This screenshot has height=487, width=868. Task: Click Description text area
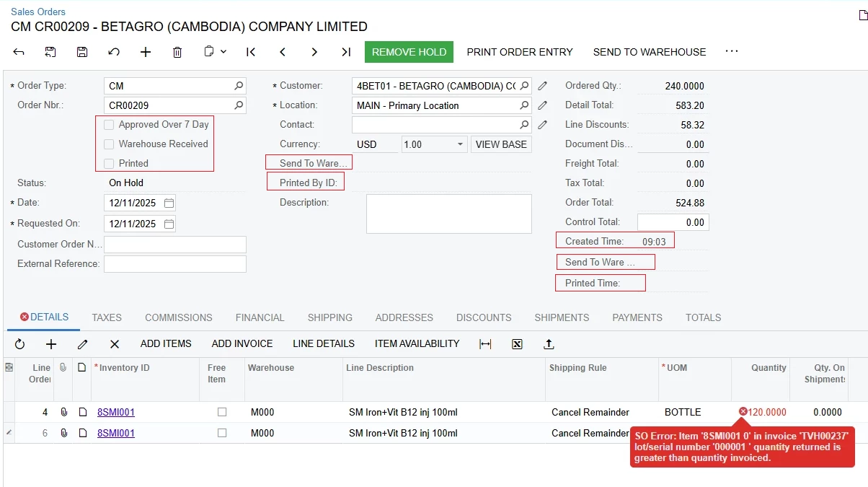pos(449,214)
